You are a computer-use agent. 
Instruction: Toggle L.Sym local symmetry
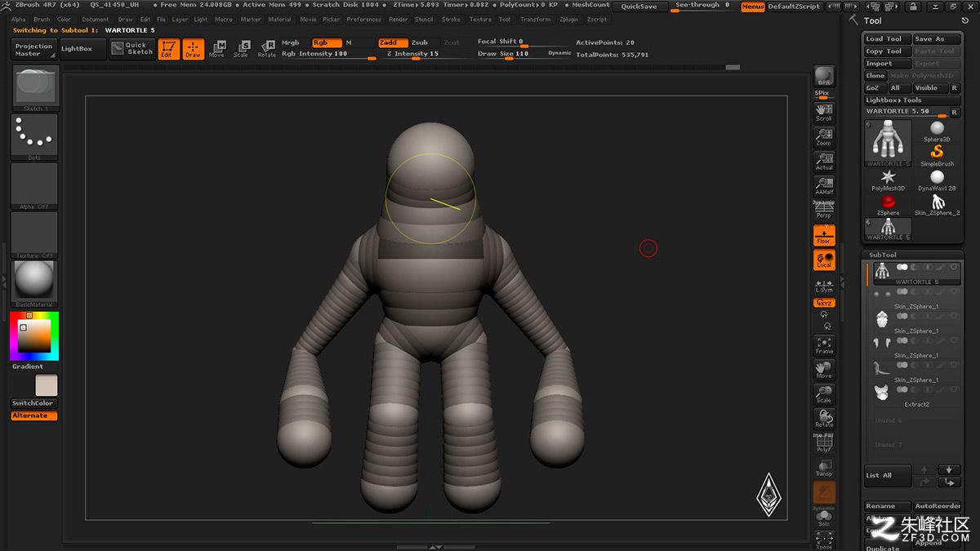(x=824, y=286)
